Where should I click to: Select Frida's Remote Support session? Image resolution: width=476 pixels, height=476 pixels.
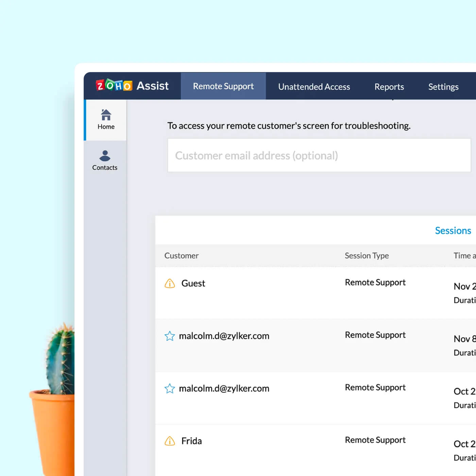click(x=191, y=441)
